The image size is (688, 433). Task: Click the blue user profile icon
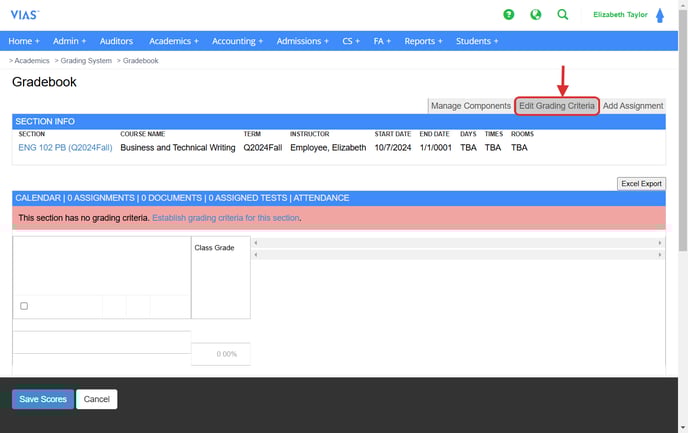[659, 16]
